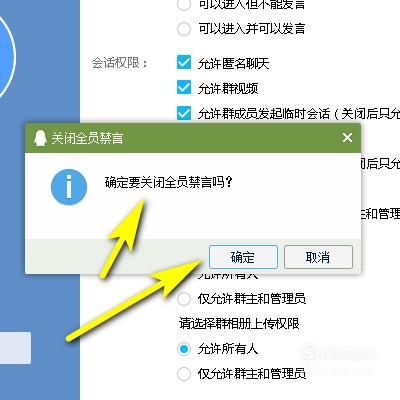Click the QQ penguin icon in dialog title
This screenshot has width=400, height=400.
coord(40,138)
